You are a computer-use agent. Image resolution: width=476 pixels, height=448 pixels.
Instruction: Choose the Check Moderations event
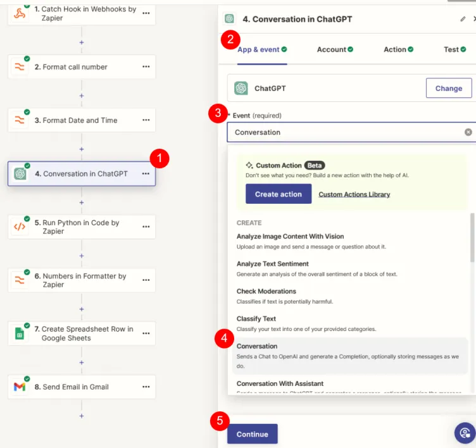[349, 296]
